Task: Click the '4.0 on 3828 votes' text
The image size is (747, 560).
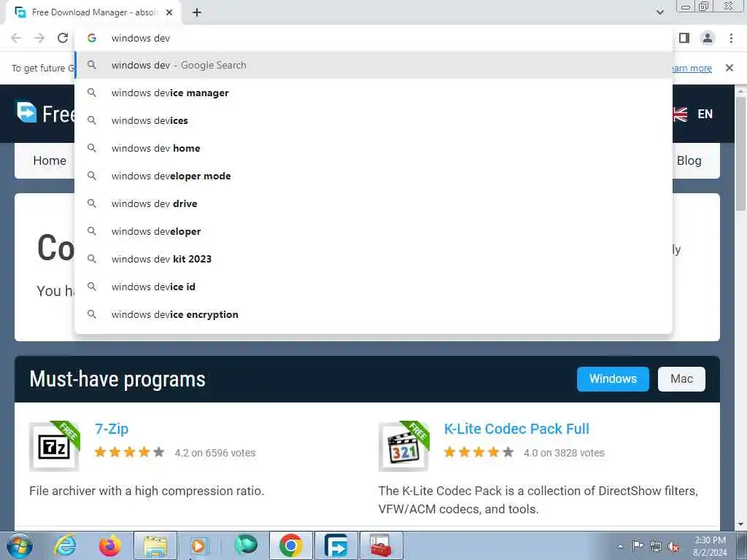Action: [564, 453]
